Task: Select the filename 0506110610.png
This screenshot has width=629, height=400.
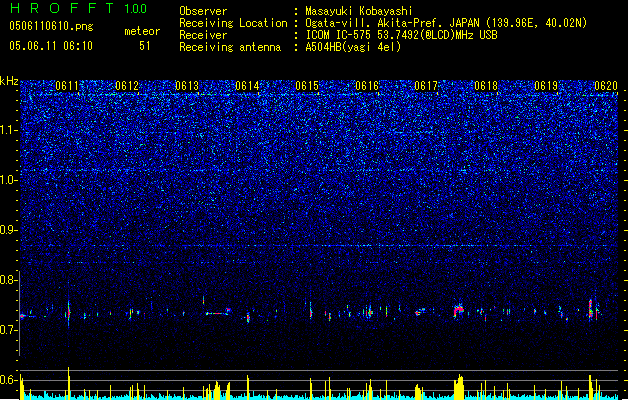Action: 51,26
